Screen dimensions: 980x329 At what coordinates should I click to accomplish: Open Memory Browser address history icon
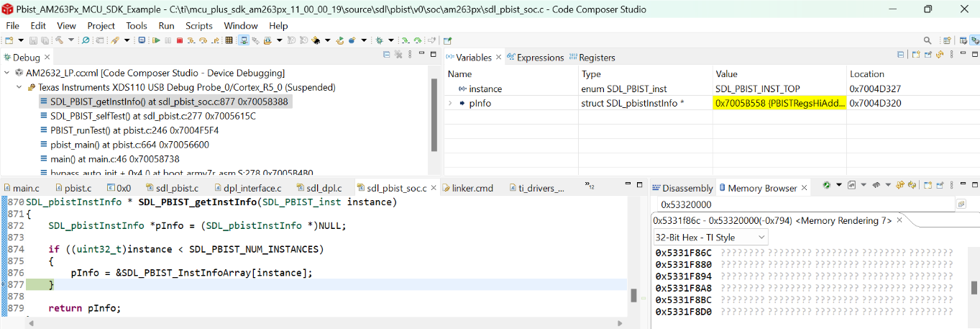961,204
